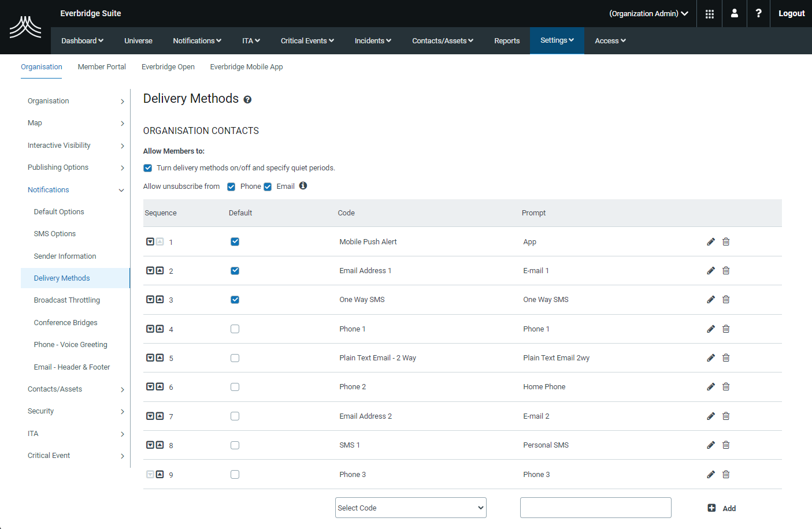This screenshot has width=812, height=529.
Task: Open the Organization Admin role dropdown
Action: point(648,13)
